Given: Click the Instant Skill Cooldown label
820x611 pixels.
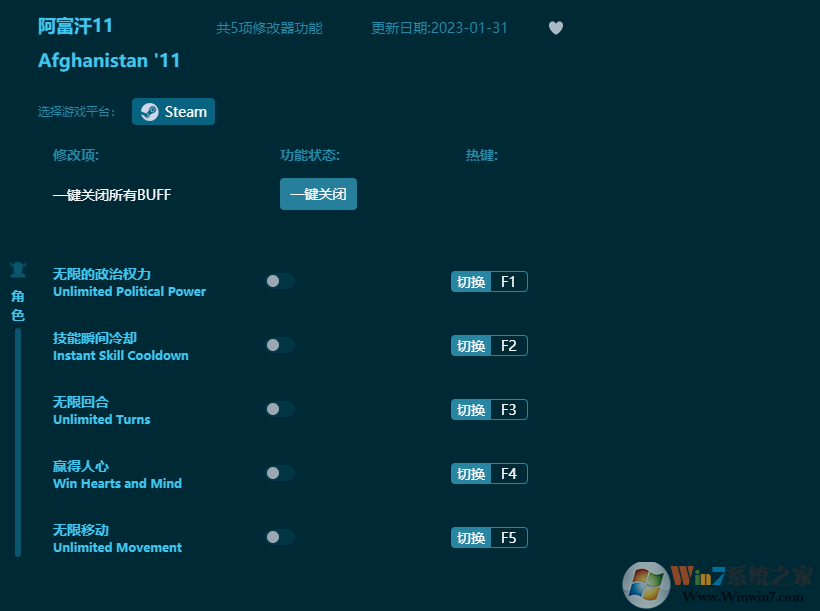Looking at the screenshot, I should [121, 356].
